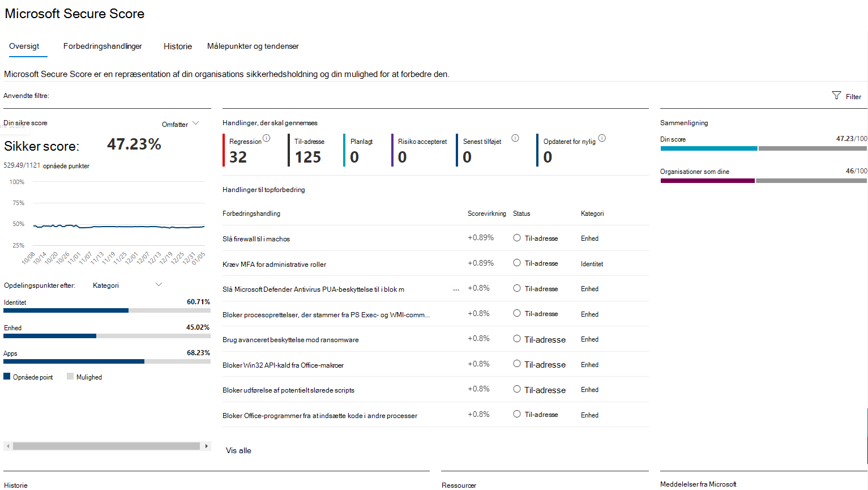This screenshot has width=868, height=490.
Task: Click the status circle in the Kræv MFA row
Action: click(517, 263)
